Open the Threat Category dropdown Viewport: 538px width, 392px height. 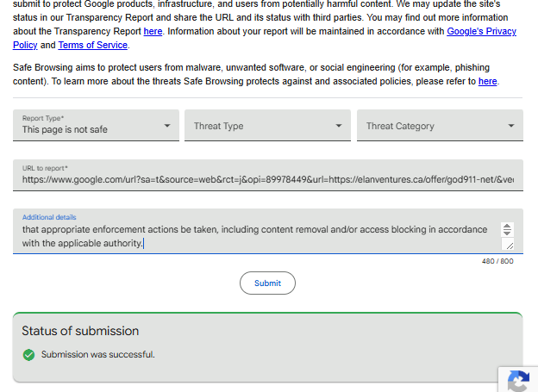click(440, 125)
